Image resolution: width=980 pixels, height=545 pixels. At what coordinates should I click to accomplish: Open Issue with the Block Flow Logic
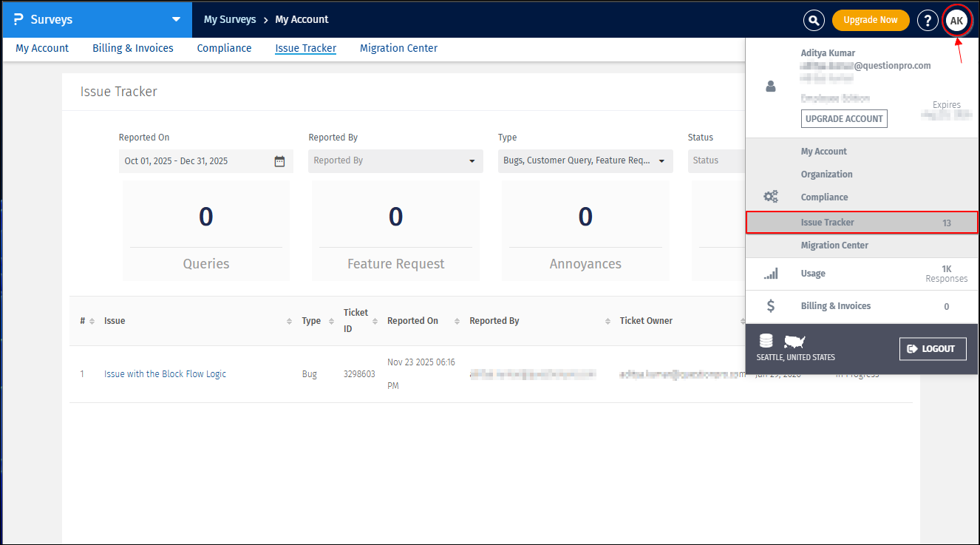[x=165, y=374]
